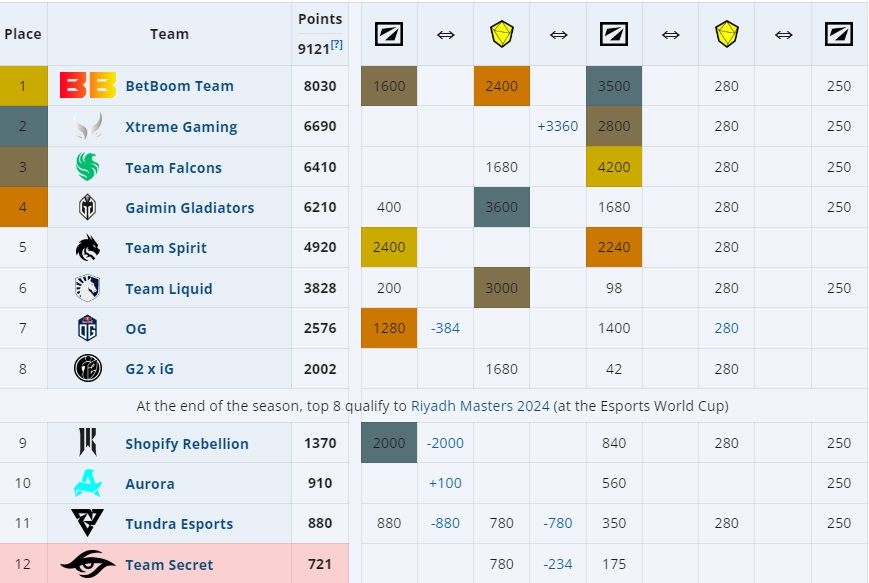Click the blue 280 link in OG's row
869x583 pixels.
pyautogui.click(x=726, y=329)
